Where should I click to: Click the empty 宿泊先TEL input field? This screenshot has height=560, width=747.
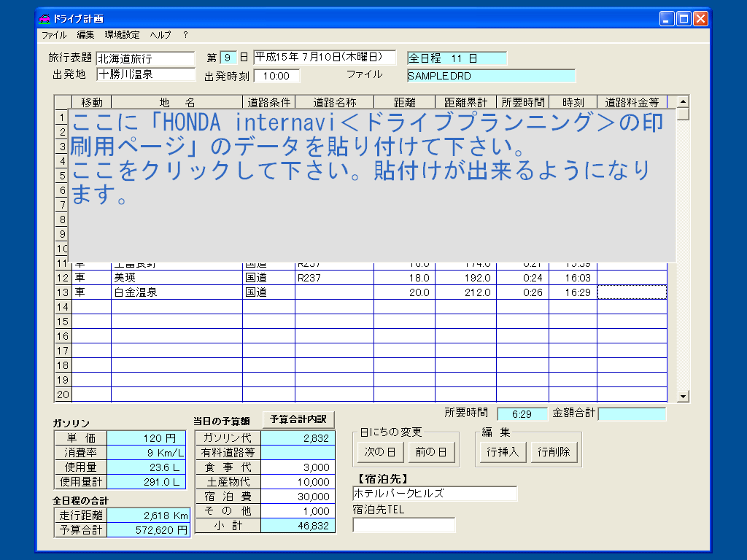point(404,525)
